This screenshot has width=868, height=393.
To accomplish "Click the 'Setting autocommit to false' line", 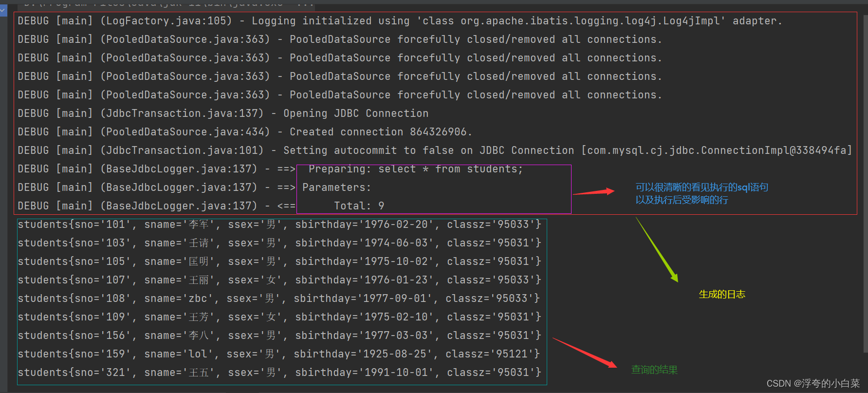I will [x=435, y=150].
